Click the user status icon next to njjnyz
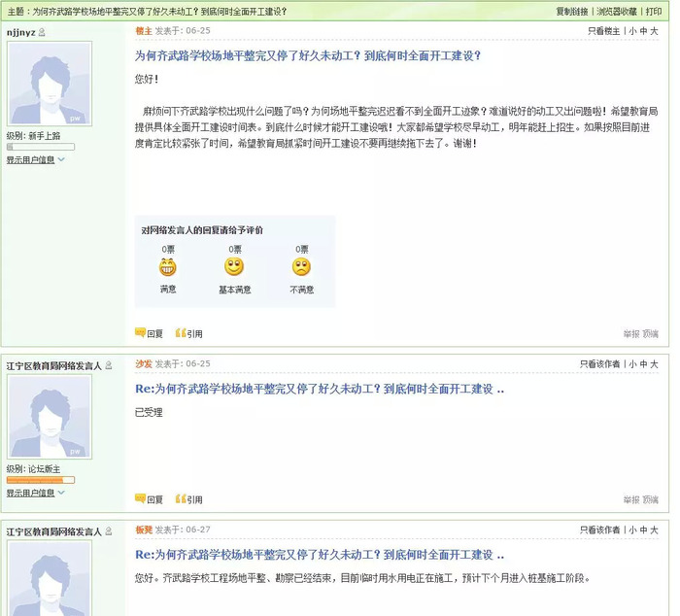 pyautogui.click(x=42, y=32)
